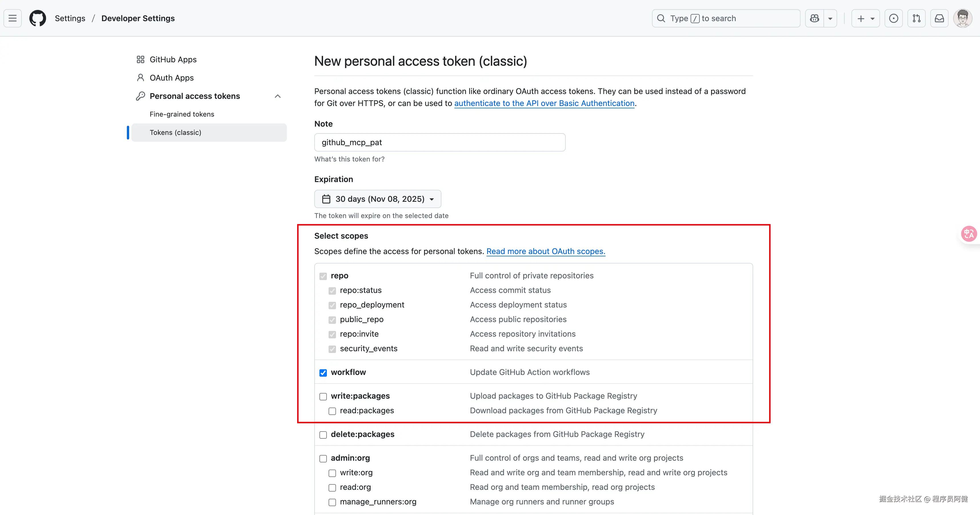
Task: Open the token expiration dropdown
Action: 377,199
